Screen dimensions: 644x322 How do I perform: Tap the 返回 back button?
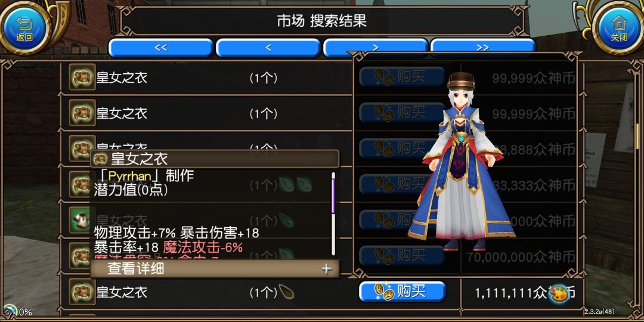(24, 27)
